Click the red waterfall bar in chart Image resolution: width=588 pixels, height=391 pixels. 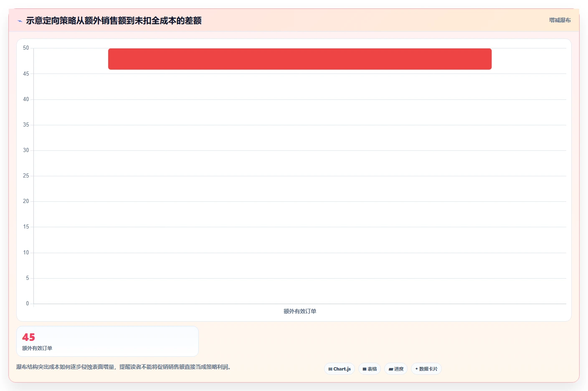pos(300,59)
